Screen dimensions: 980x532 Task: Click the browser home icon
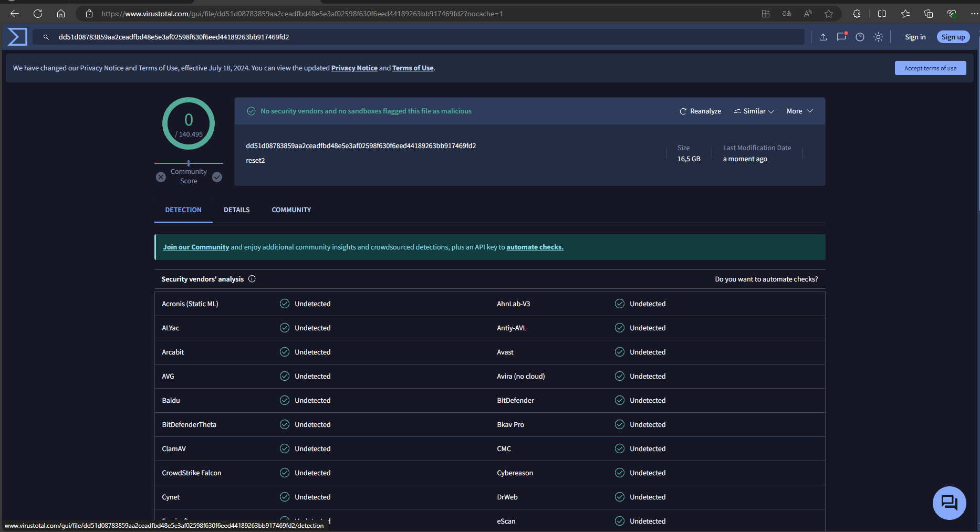61,14
